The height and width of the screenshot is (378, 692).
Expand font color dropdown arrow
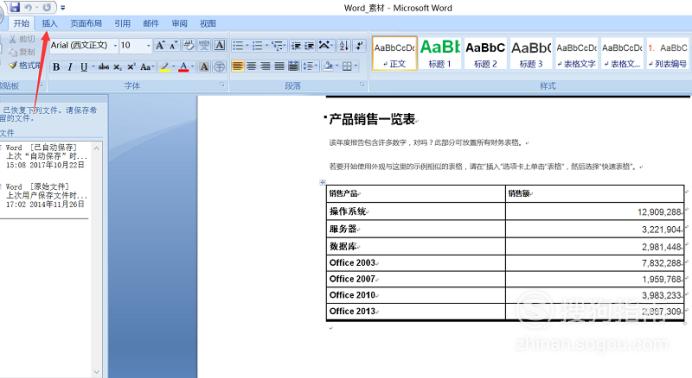tap(192, 67)
